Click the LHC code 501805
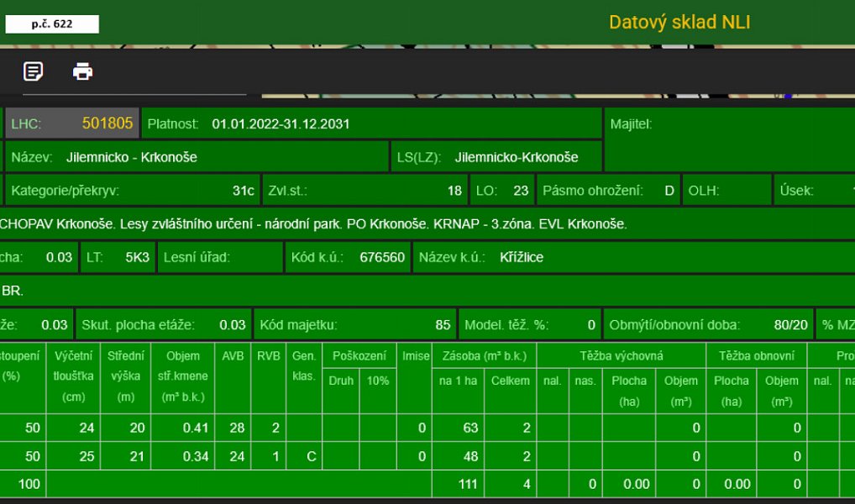The width and height of the screenshot is (855, 504). (x=108, y=123)
